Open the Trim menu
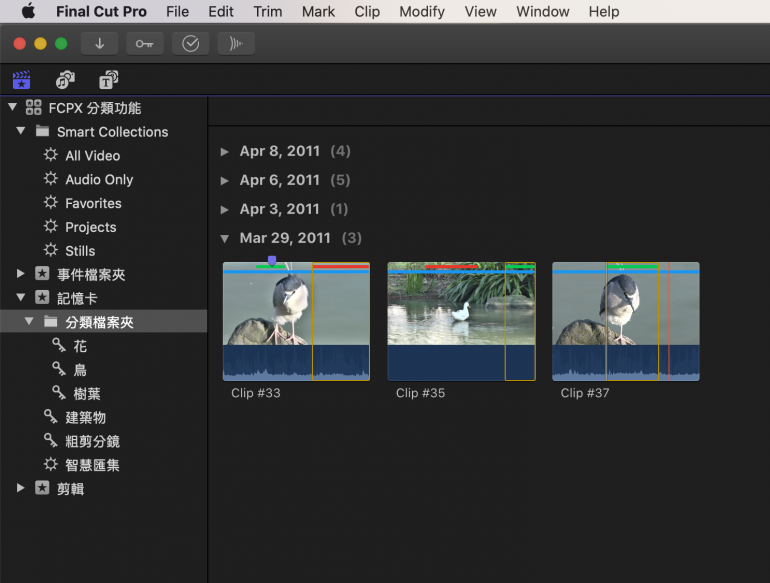This screenshot has height=583, width=770. pos(268,11)
